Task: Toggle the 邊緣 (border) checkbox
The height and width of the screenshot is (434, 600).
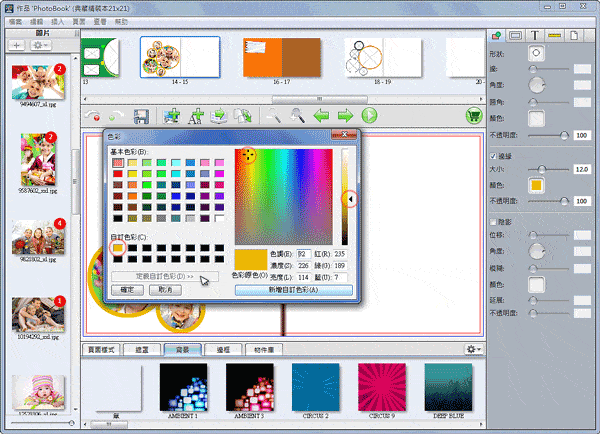Action: (491, 157)
